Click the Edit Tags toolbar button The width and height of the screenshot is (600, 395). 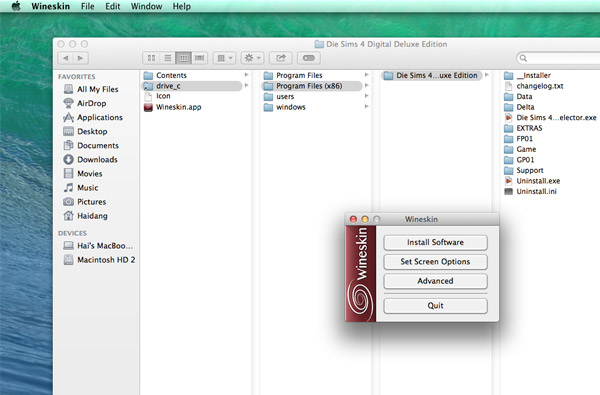pyautogui.click(x=309, y=58)
